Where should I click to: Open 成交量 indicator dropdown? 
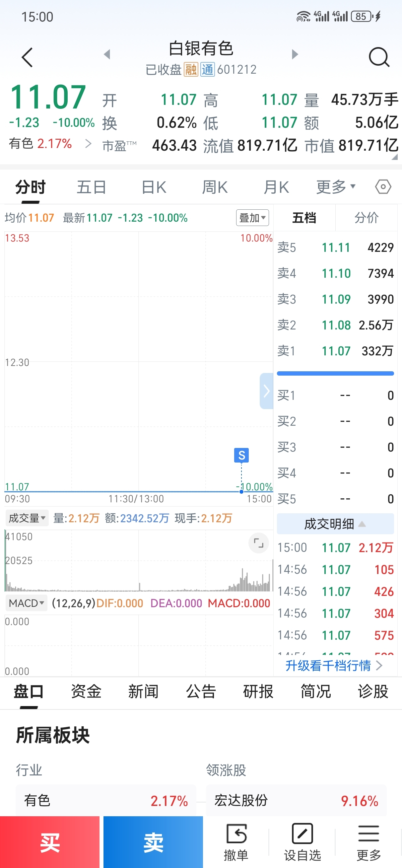tap(27, 518)
